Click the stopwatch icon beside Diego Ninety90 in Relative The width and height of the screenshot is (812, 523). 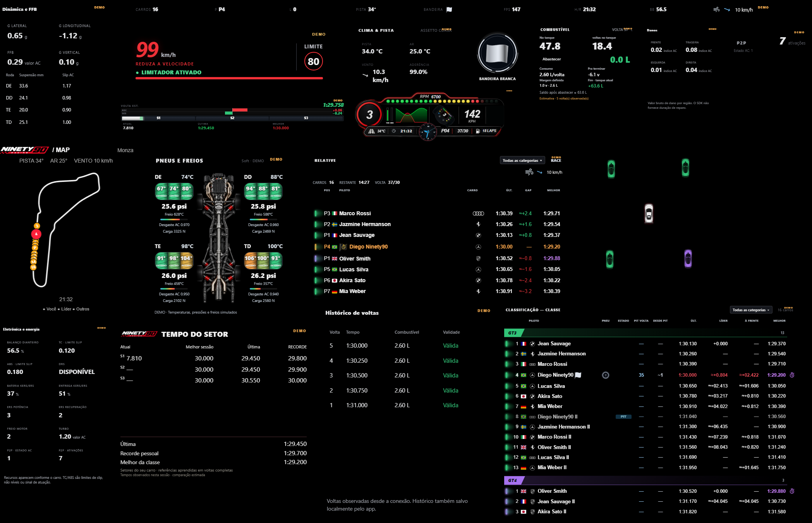tap(343, 247)
